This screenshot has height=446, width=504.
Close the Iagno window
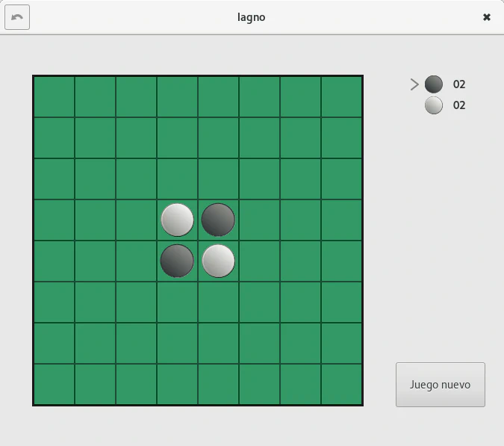tap(487, 17)
